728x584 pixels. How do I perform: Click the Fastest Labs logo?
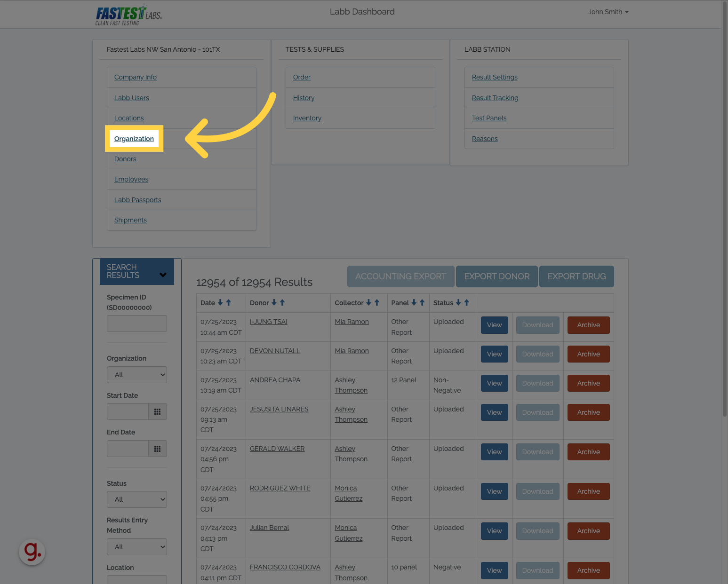click(x=128, y=15)
